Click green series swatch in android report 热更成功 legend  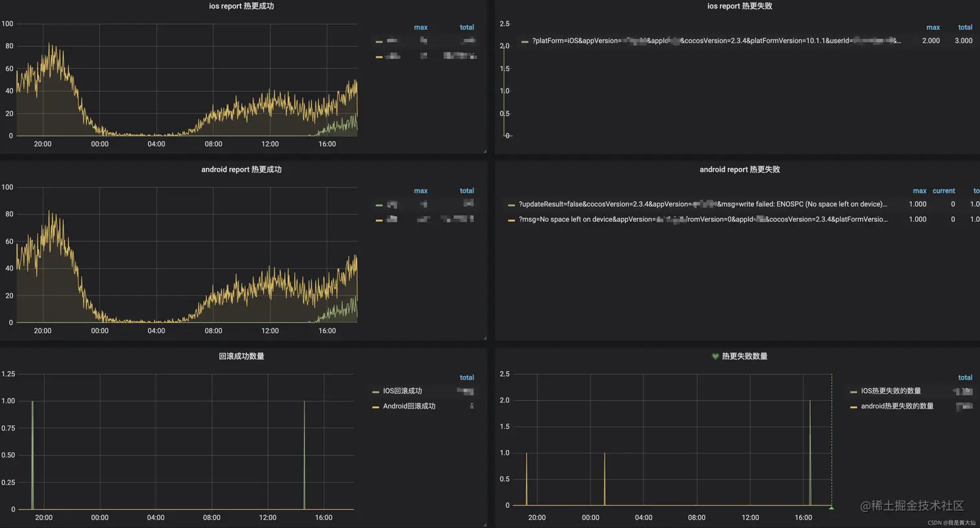click(x=379, y=205)
